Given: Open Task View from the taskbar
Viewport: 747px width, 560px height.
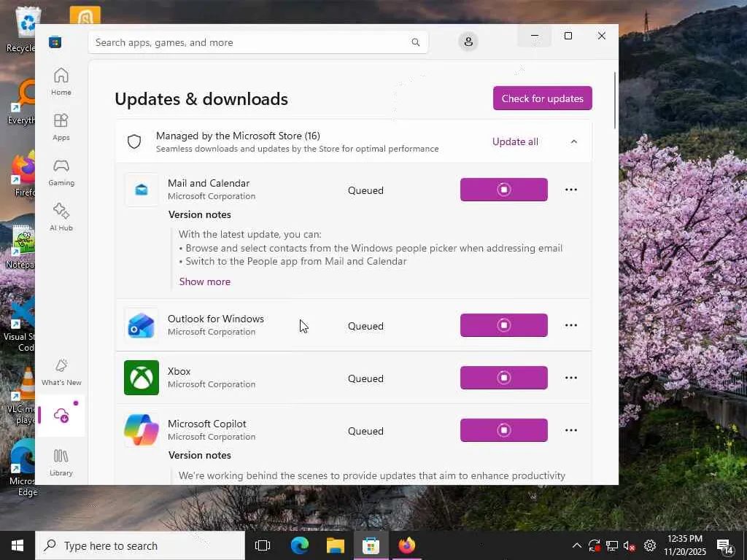Looking at the screenshot, I should click(x=263, y=545).
